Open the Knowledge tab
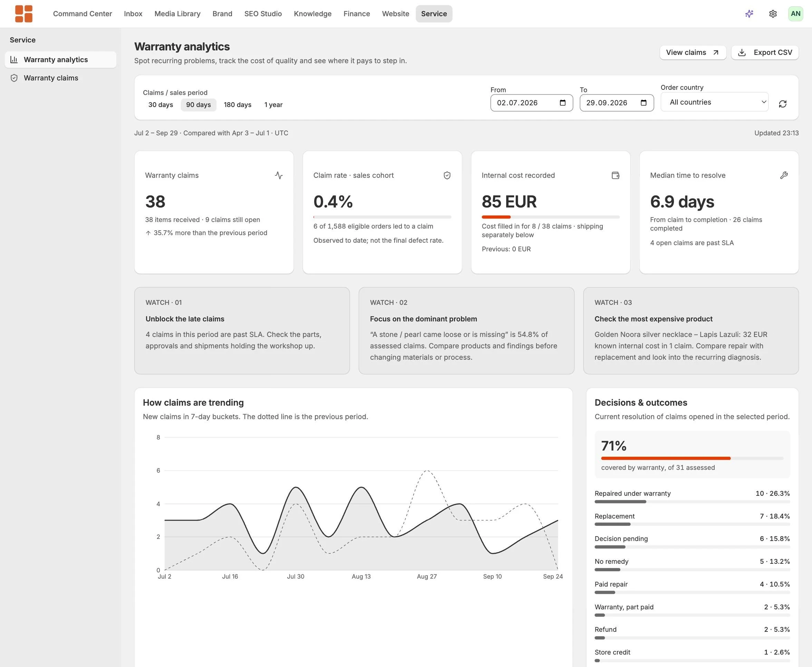 (x=313, y=14)
